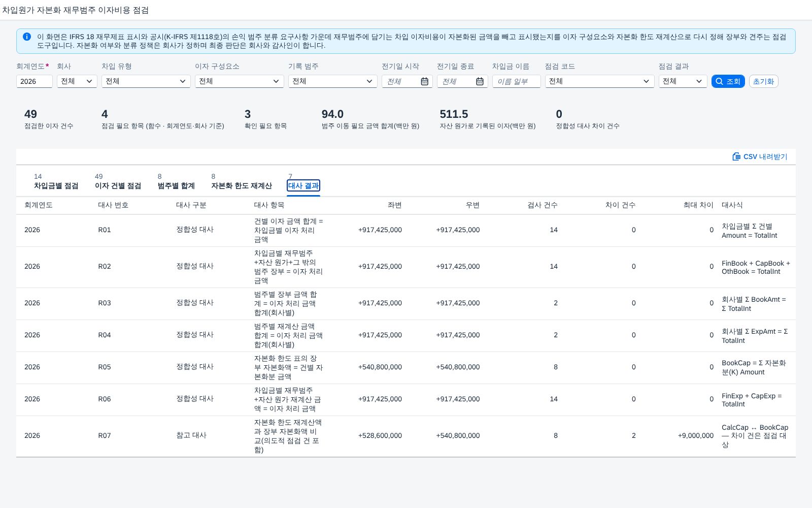The height and width of the screenshot is (508, 812).
Task: Click the information icon in the blue banner
Action: (x=27, y=37)
